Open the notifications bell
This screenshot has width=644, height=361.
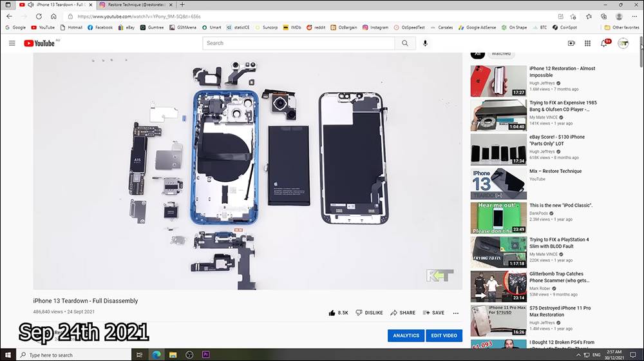point(604,43)
